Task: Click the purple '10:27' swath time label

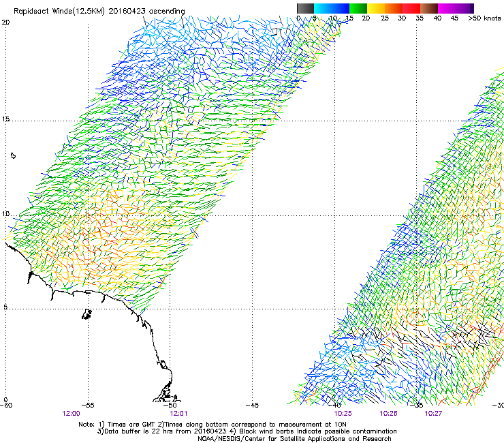Action: tap(433, 414)
